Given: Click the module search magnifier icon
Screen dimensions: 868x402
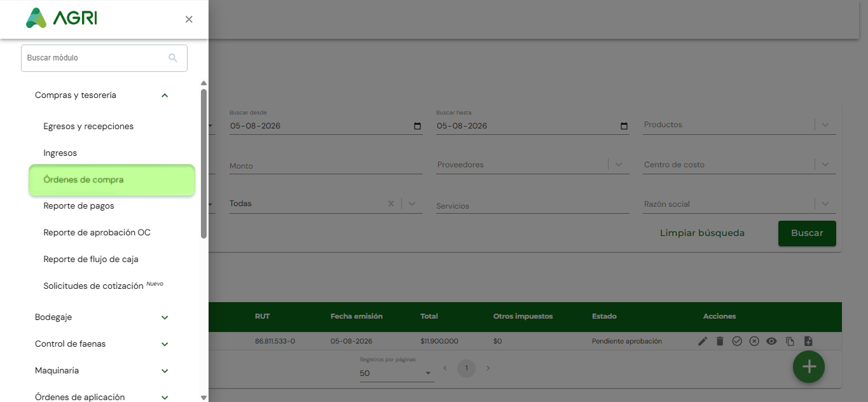Looking at the screenshot, I should click(x=173, y=58).
